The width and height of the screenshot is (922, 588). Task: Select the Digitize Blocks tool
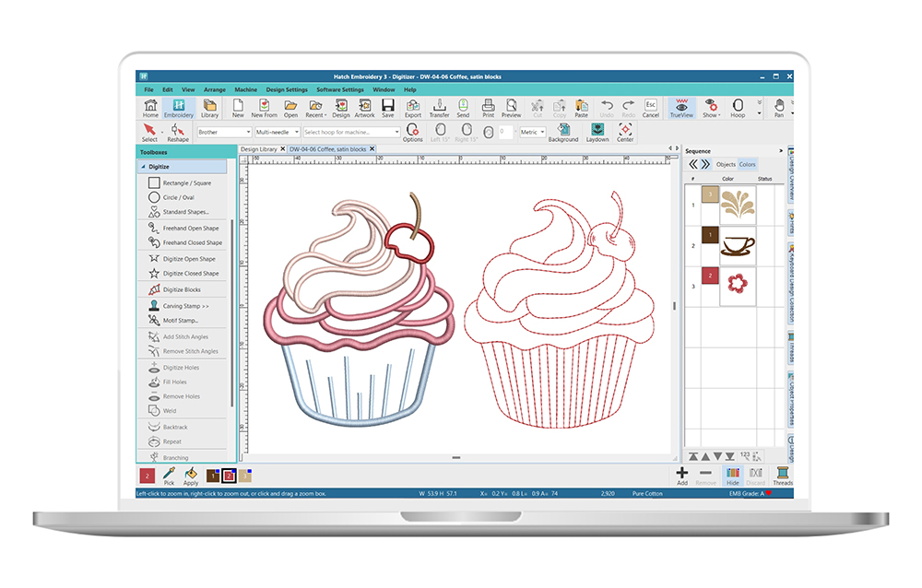coord(181,289)
